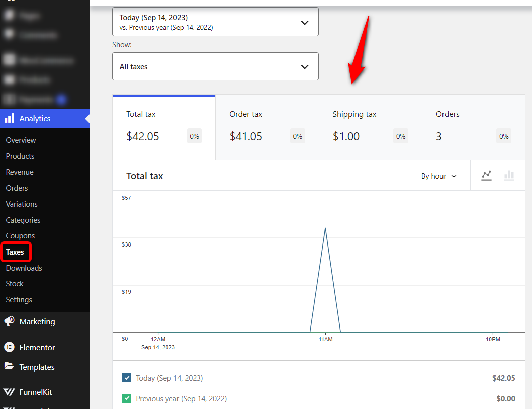Image resolution: width=532 pixels, height=409 pixels.
Task: Switch to the Shipping tax tab
Action: (370, 127)
